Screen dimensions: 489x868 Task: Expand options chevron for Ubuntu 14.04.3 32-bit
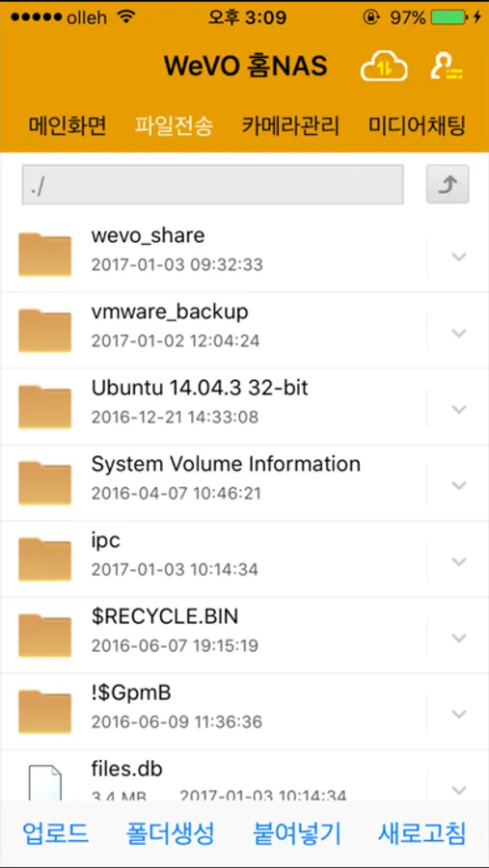click(458, 409)
